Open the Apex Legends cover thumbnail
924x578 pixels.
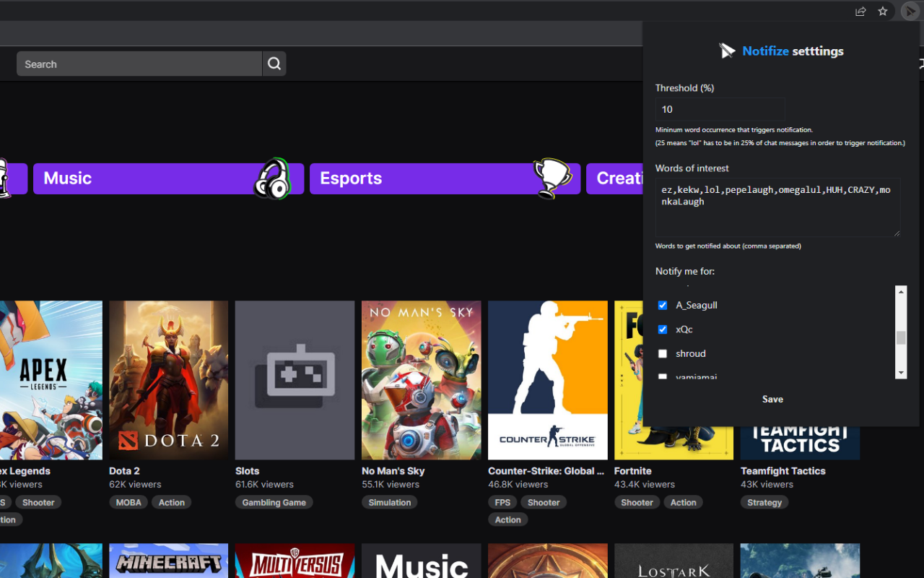(51, 380)
